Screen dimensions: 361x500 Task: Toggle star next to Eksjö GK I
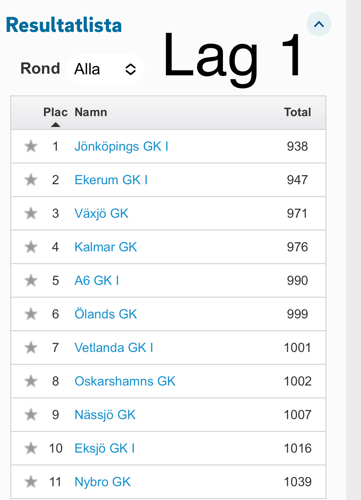[31, 448]
